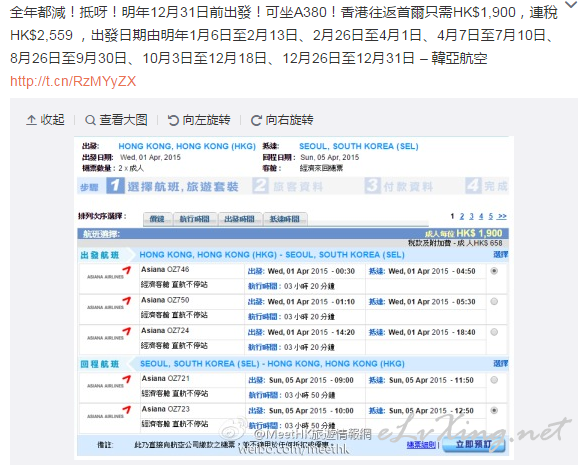Click the Asiana Airlines logo beside OZ721
This screenshot has height=465, width=582.
(109, 383)
